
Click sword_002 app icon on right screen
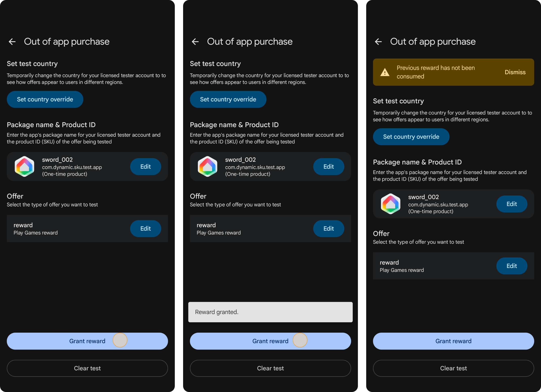(391, 204)
